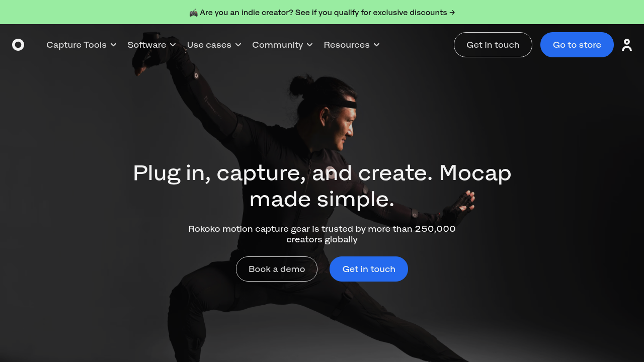Expand the Community chevron arrow
Screen dimensions: 644x362
pyautogui.click(x=310, y=45)
